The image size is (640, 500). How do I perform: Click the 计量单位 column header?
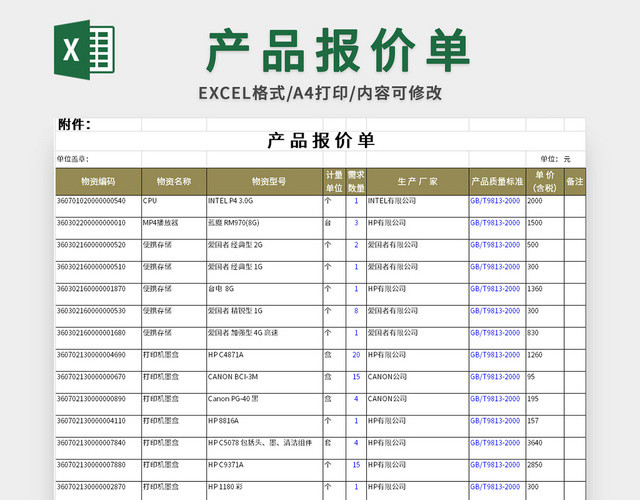coord(334,182)
